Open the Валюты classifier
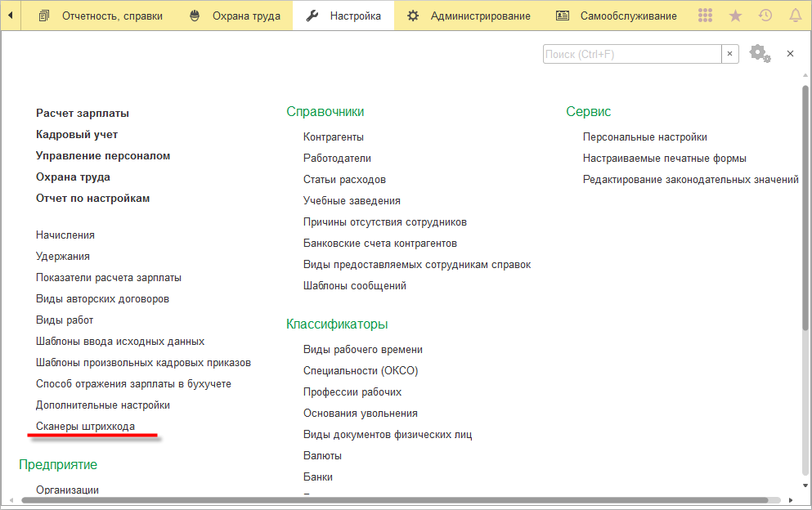The width and height of the screenshot is (812, 510). (323, 455)
